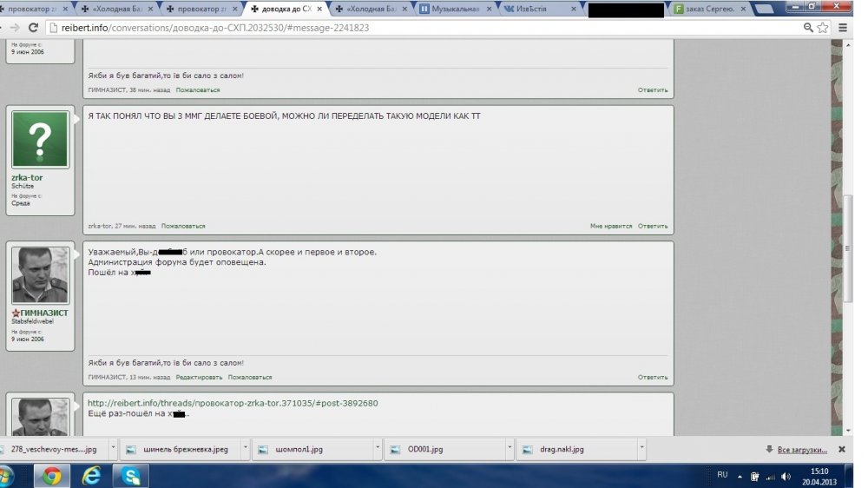Open the zoom magnifier icon in the address bar
868x488 pixels.
[x=808, y=27]
